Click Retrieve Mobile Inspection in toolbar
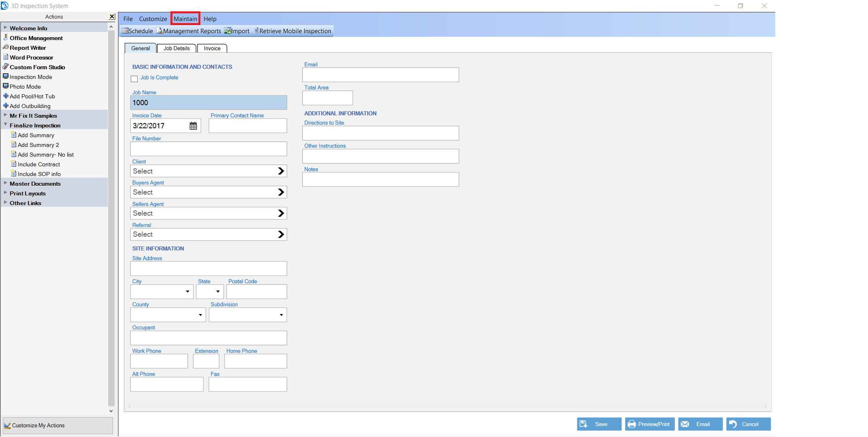This screenshot has height=437, width=868. pyautogui.click(x=293, y=31)
